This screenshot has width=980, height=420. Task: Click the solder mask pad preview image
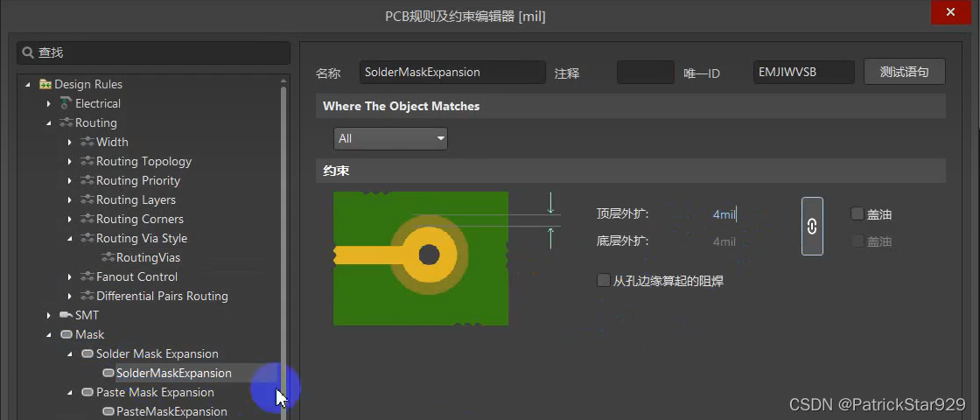[x=421, y=258]
